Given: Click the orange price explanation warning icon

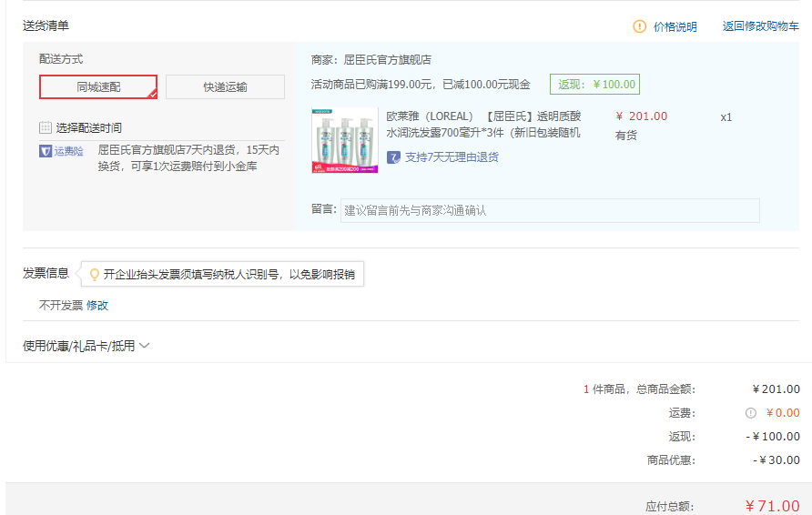Looking at the screenshot, I should [x=640, y=26].
